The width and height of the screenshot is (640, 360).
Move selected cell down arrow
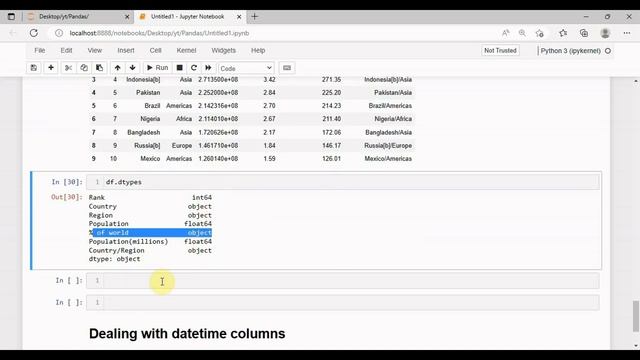(x=132, y=68)
